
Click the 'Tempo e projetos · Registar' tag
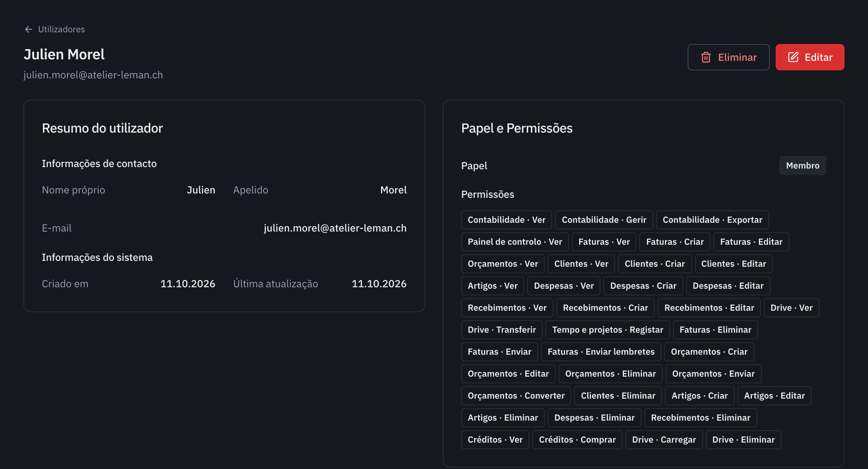coord(607,330)
